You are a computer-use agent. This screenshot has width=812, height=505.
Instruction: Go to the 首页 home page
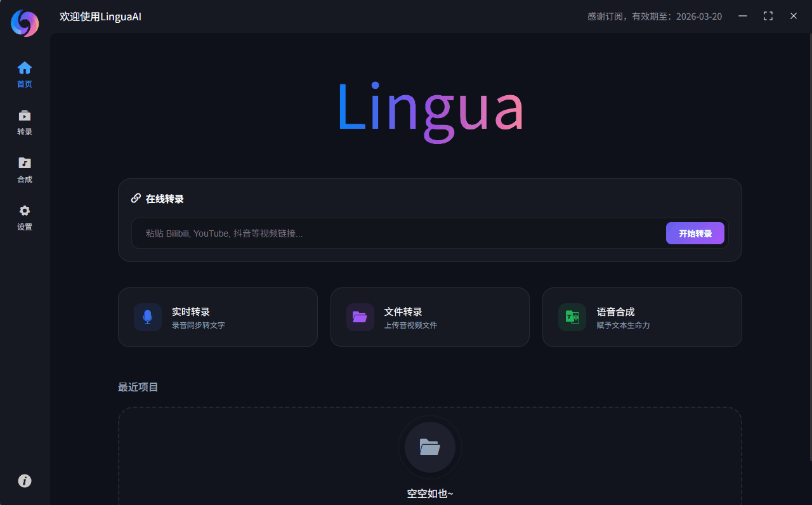coord(25,74)
